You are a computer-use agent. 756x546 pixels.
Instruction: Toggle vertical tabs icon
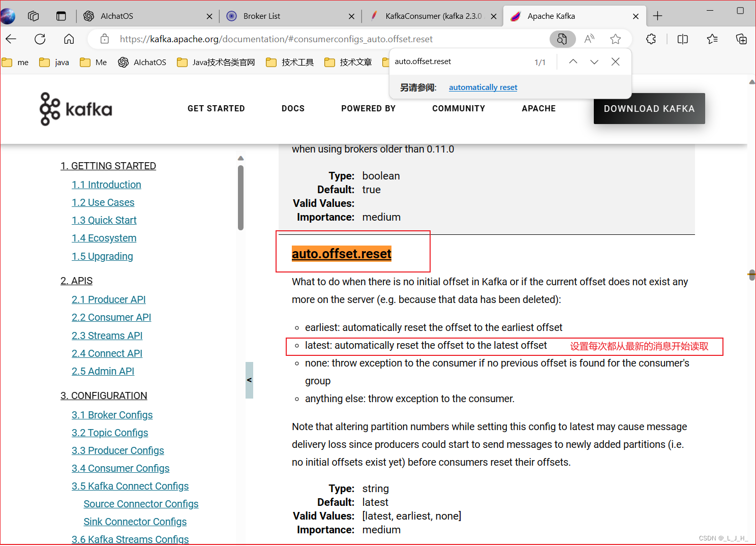(61, 16)
